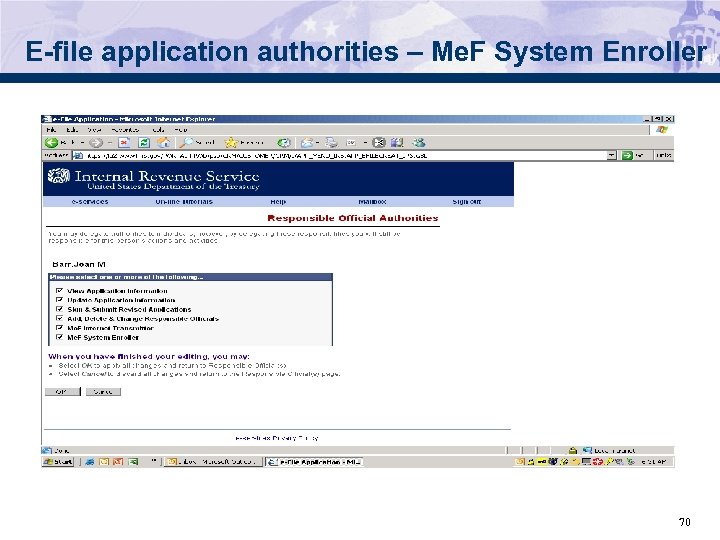Click the system tray clock
This screenshot has width=720, height=540.
(653, 461)
